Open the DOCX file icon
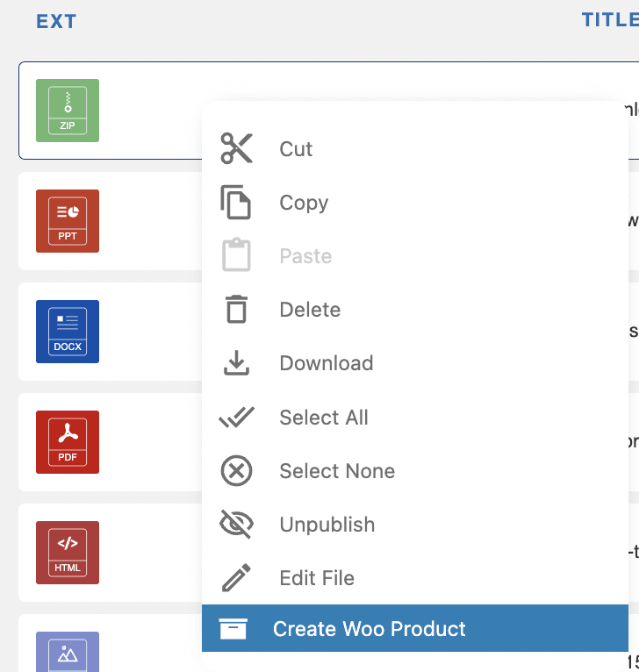Viewport: 639px width, 672px height. pyautogui.click(x=68, y=332)
